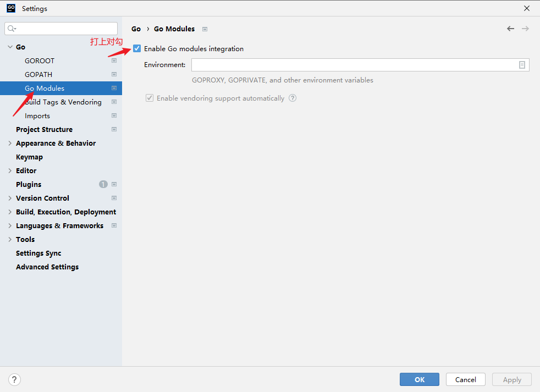This screenshot has width=540, height=392.
Task: Open the Help question mark button
Action: (x=14, y=379)
